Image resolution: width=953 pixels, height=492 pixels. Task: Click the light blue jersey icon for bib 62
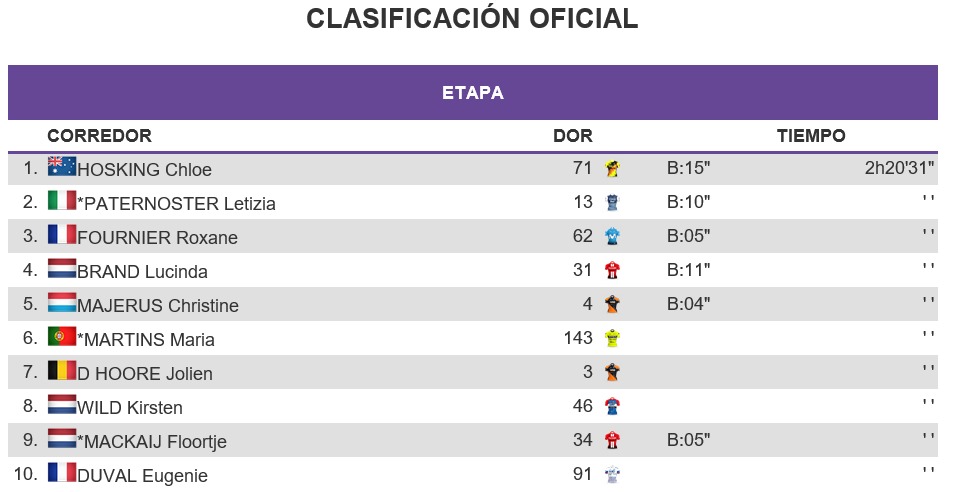pyautogui.click(x=612, y=236)
